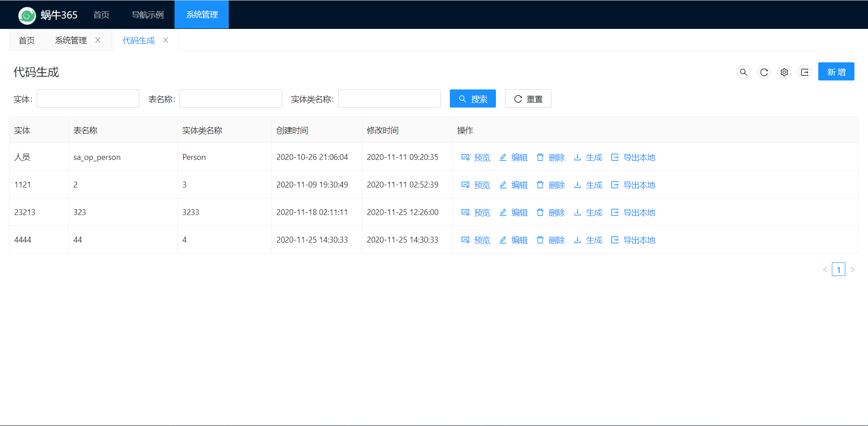Close the 代码生成 page tab
868x426 pixels.
click(x=166, y=40)
